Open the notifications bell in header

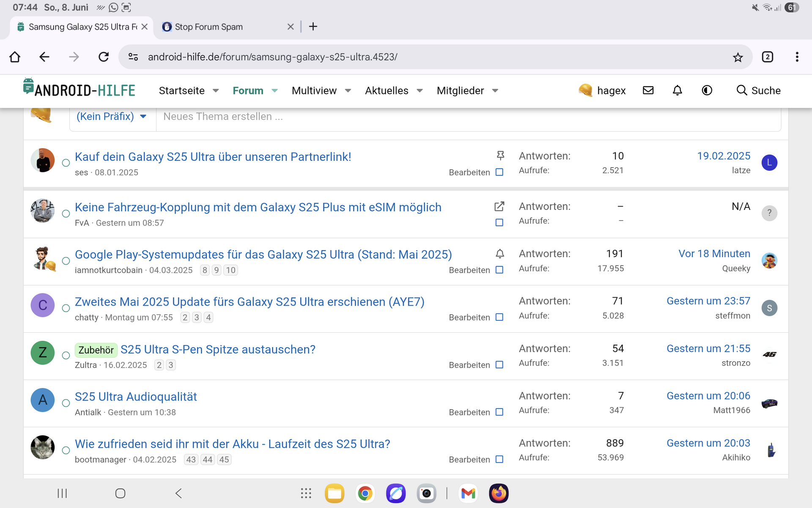[x=677, y=90]
